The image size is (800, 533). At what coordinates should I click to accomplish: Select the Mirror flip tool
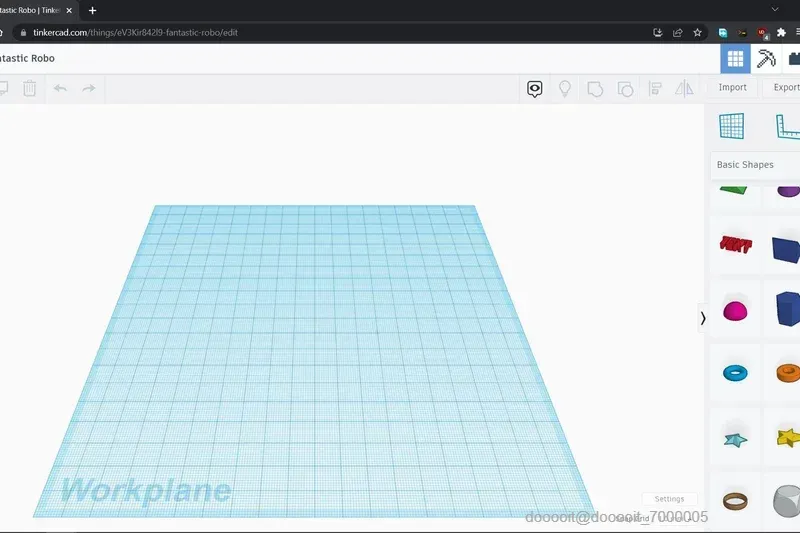coord(684,89)
